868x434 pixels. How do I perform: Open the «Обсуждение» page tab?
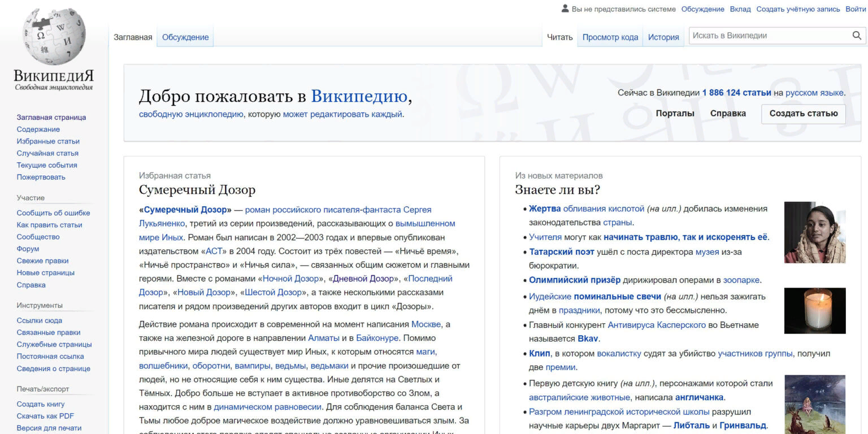[x=185, y=37]
